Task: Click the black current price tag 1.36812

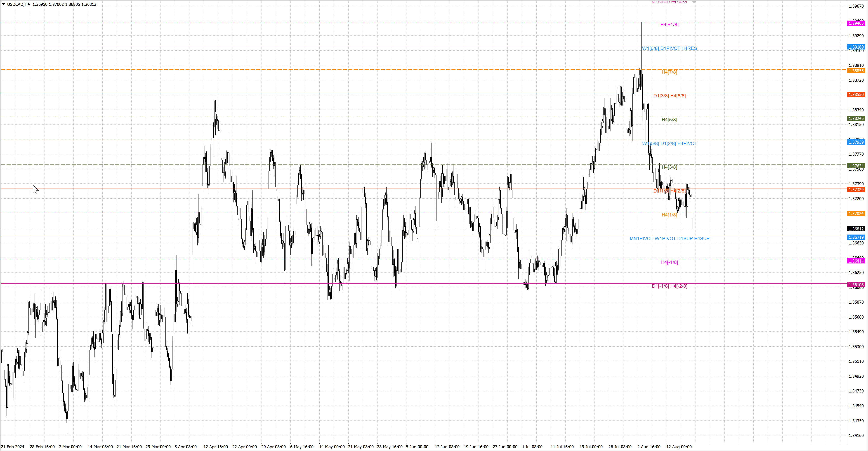Action: [x=856, y=229]
